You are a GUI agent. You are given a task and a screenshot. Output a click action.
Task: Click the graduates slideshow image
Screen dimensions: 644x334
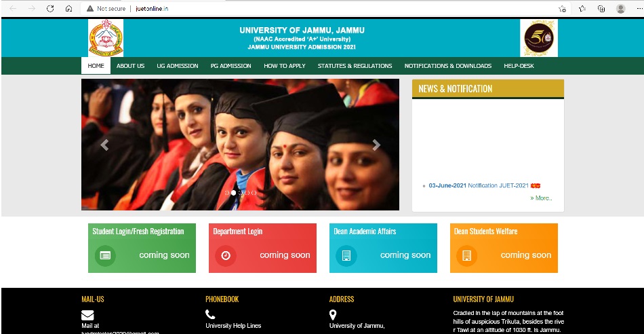tap(240, 145)
